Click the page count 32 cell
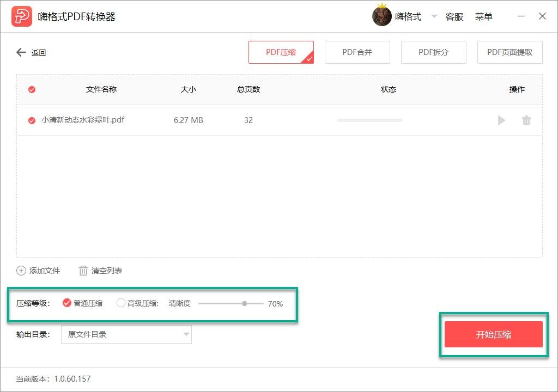Image resolution: width=558 pixels, height=392 pixels. tap(248, 120)
